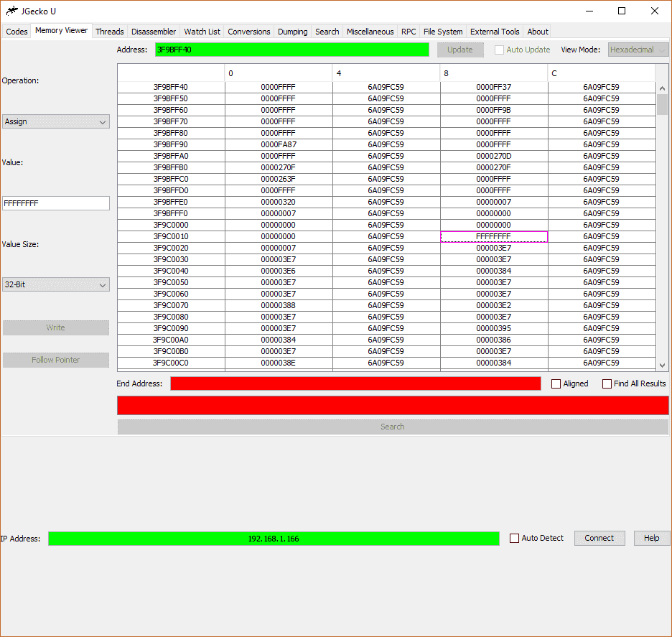Viewport: 672px width, 637px height.
Task: Switch to the Dumping tab
Action: [293, 32]
